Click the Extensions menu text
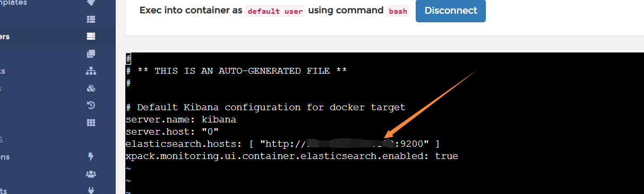The image size is (644, 194). (x=5, y=157)
